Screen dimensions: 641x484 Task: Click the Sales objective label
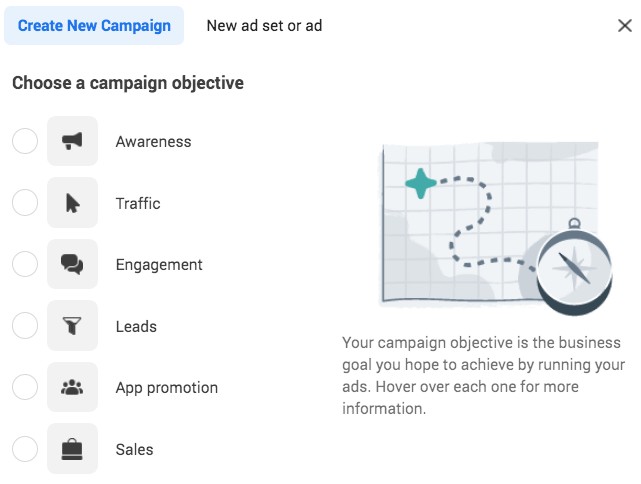tap(134, 450)
